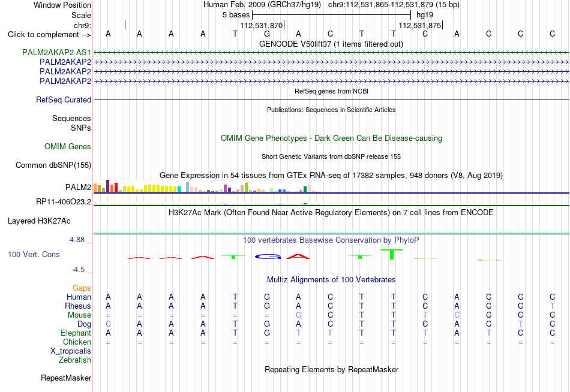Image resolution: width=570 pixels, height=392 pixels.
Task: Open the H3K27Ac Mark ENCODE title
Action: [x=331, y=213]
